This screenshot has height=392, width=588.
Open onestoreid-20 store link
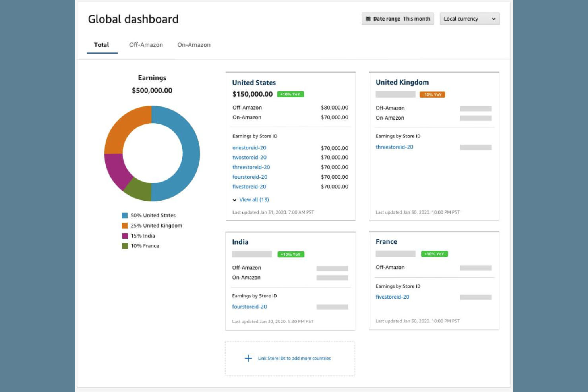click(249, 148)
